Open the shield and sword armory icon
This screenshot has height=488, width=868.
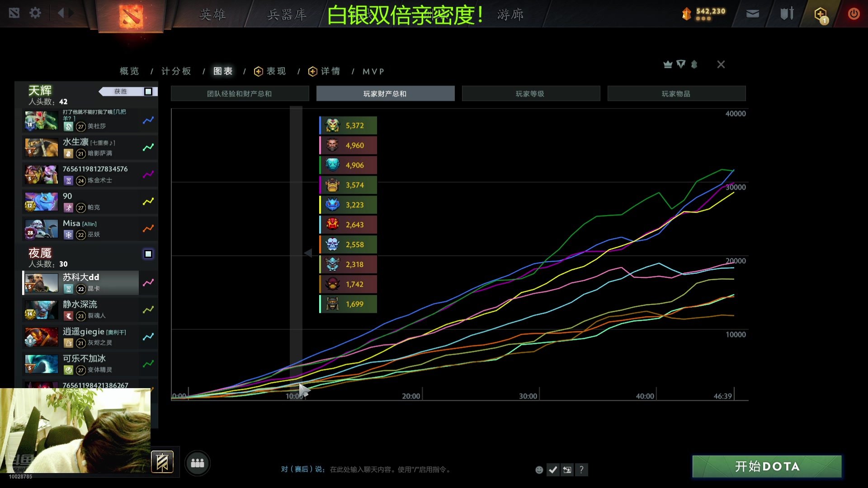point(787,14)
